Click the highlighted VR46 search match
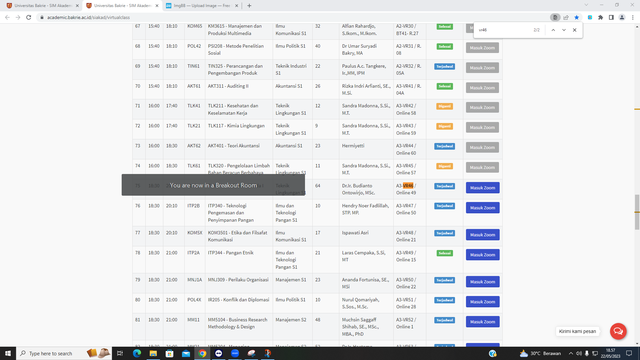 coord(408,186)
